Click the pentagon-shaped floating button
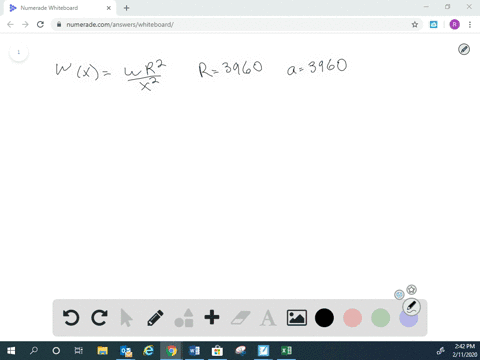 [x=412, y=290]
